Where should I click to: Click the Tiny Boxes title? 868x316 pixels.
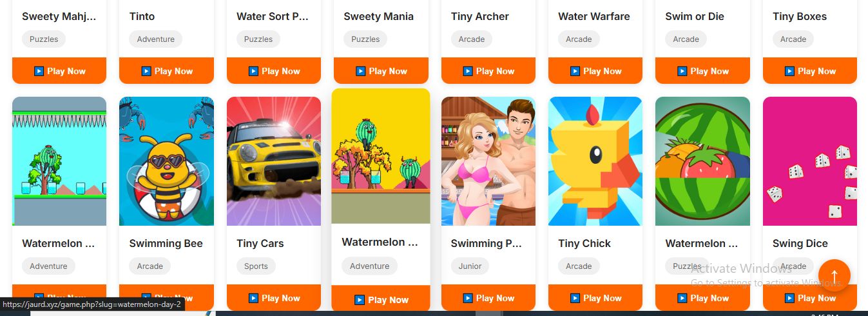(800, 16)
